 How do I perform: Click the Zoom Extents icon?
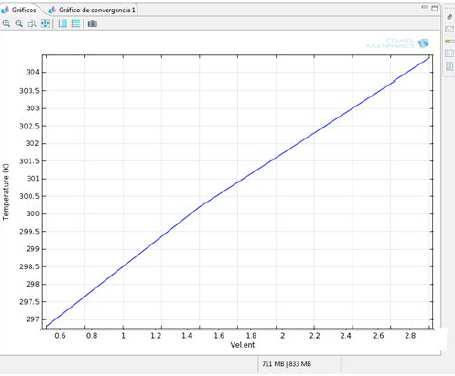45,24
